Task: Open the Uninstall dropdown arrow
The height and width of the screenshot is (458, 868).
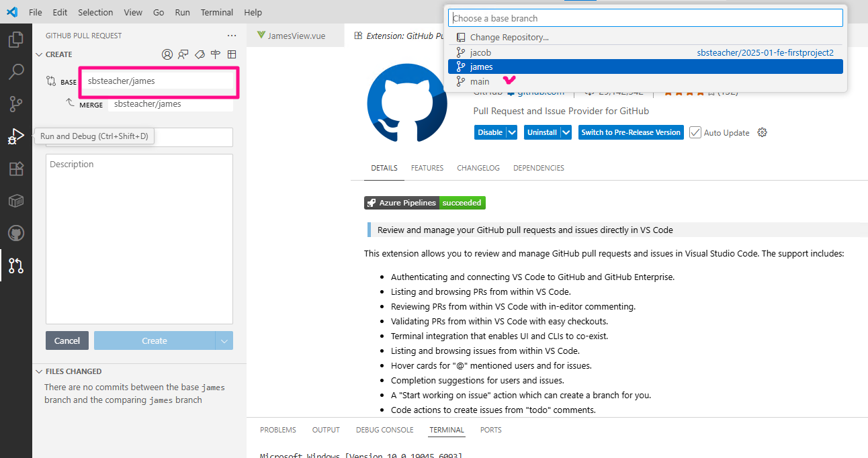Action: (x=566, y=132)
